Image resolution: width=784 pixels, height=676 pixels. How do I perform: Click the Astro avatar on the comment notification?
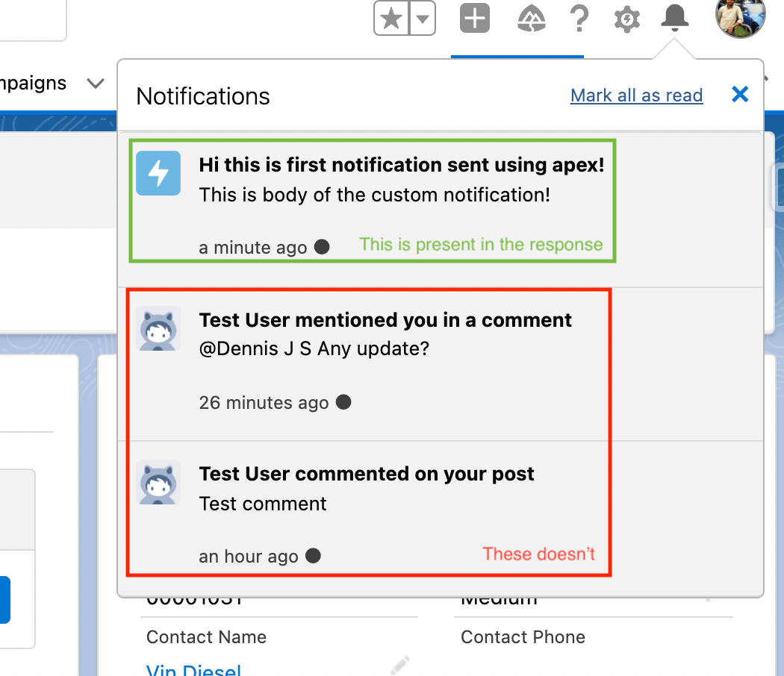pos(158,482)
